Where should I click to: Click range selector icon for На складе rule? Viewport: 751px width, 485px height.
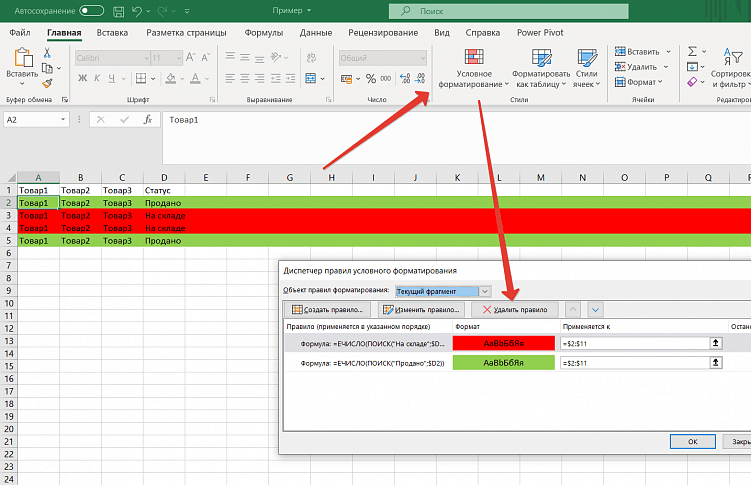point(715,343)
